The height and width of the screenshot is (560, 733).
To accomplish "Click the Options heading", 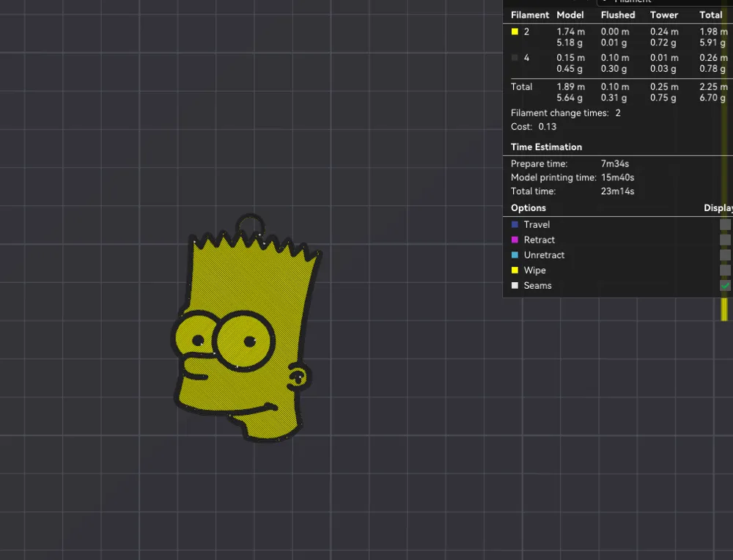I will 528,208.
